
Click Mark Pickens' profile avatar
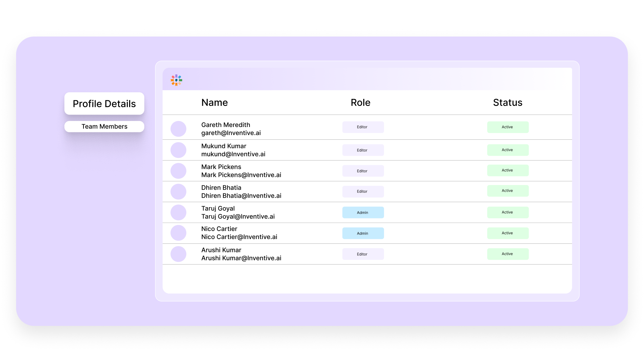click(178, 171)
